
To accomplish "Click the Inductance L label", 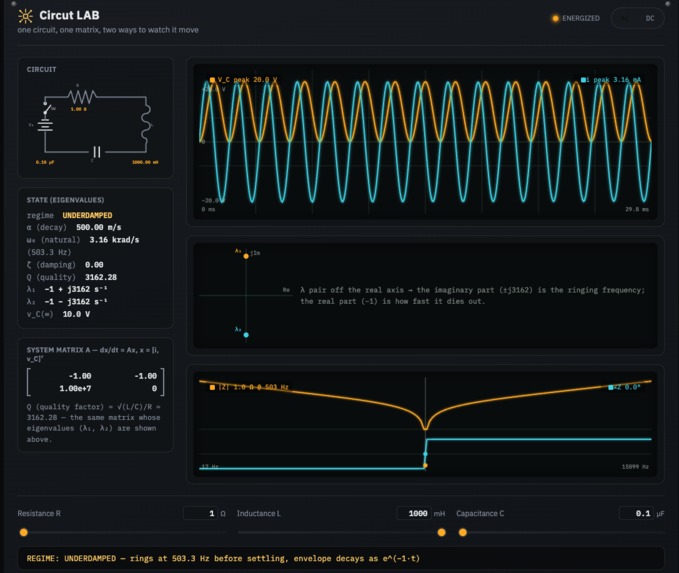I will click(259, 514).
